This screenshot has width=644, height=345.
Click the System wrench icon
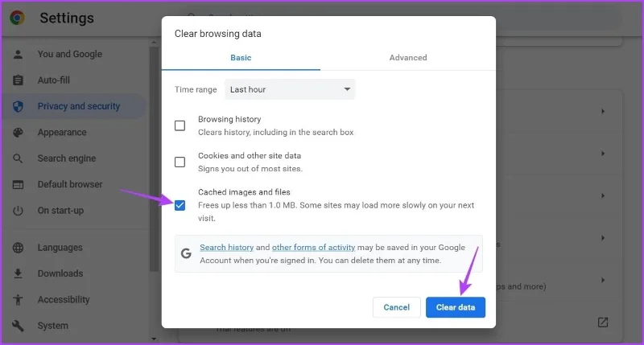tap(18, 326)
